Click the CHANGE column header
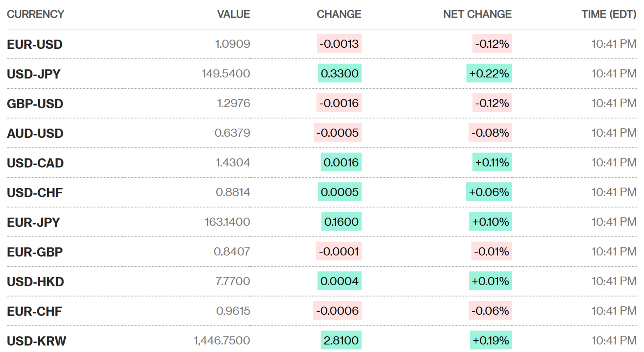This screenshot has width=644, height=352. 339,14
